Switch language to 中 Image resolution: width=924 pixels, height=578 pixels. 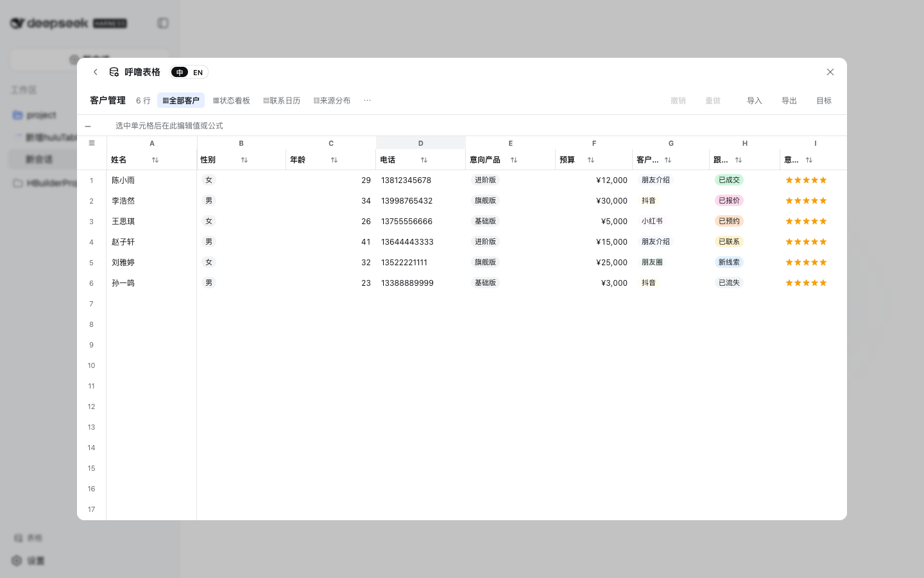180,72
